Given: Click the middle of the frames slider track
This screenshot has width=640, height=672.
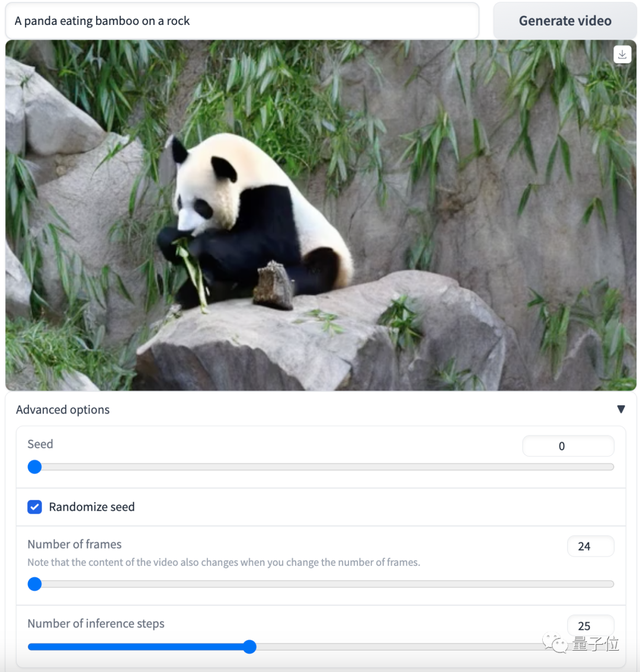Looking at the screenshot, I should (322, 584).
